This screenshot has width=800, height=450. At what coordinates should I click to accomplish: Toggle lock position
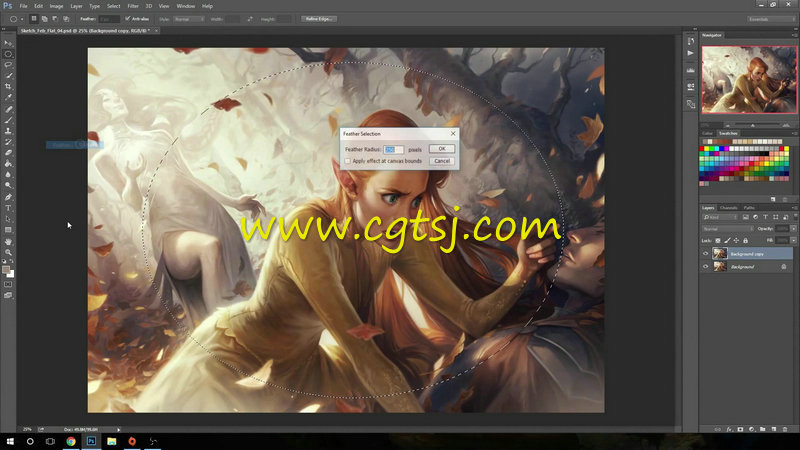tap(736, 240)
